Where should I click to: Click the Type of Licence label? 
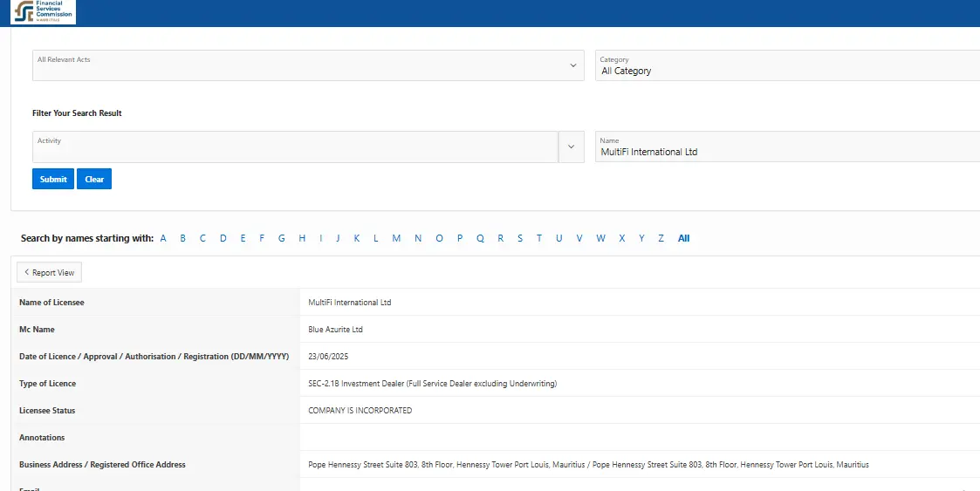point(47,384)
